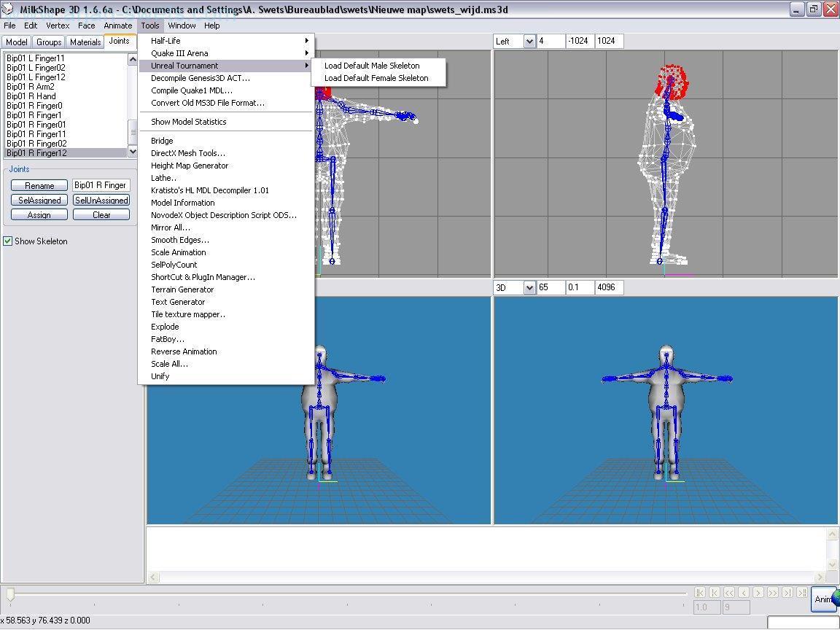Open the File menu
Viewport: 840px width, 630px height.
click(9, 26)
